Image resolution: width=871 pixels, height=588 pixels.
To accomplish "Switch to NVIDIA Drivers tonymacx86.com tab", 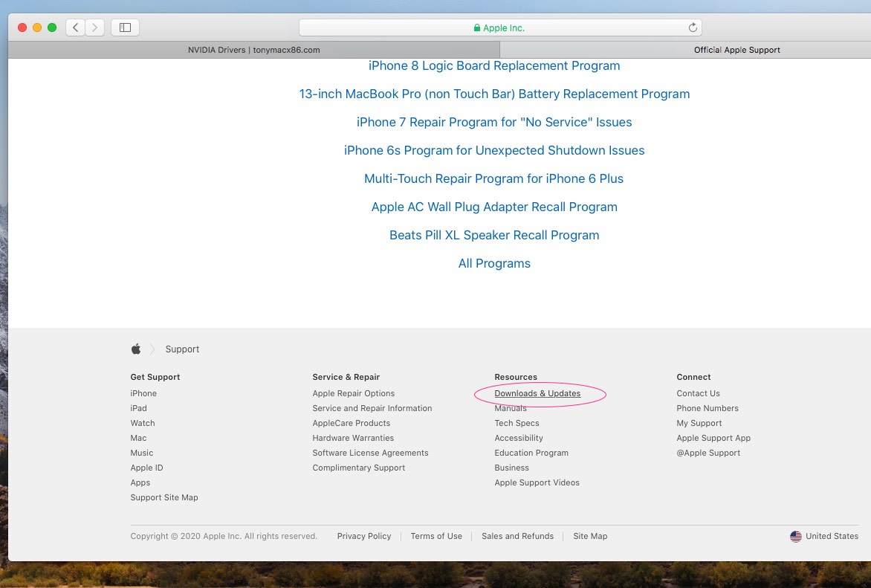I will click(254, 50).
